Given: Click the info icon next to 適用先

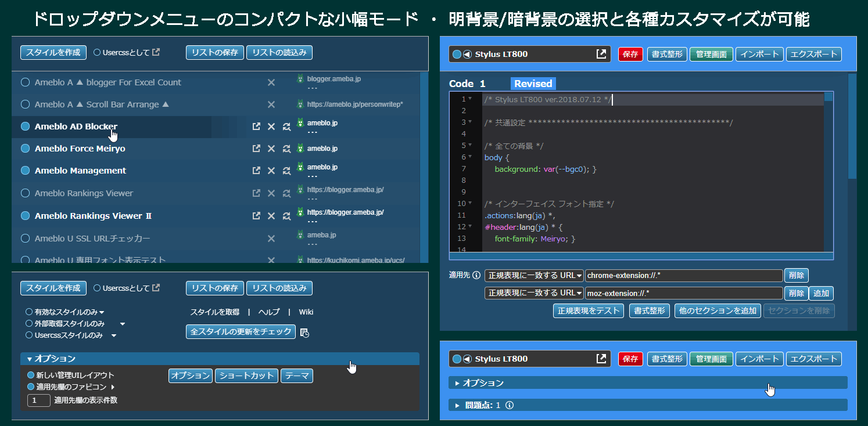Looking at the screenshot, I should (x=476, y=276).
